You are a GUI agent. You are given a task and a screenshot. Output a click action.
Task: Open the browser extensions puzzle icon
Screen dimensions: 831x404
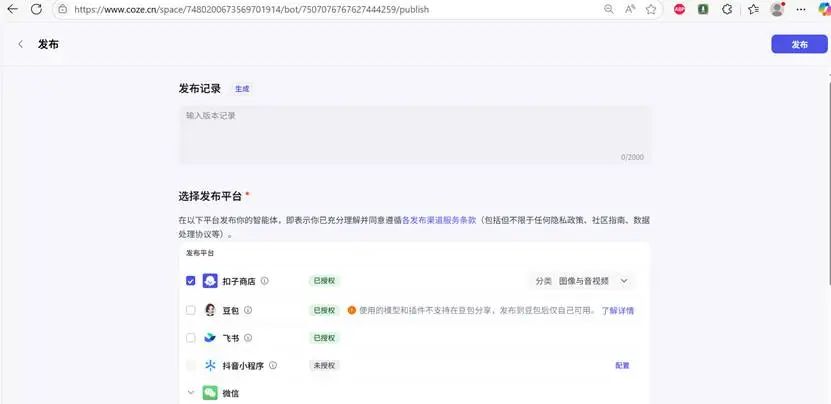pos(728,9)
